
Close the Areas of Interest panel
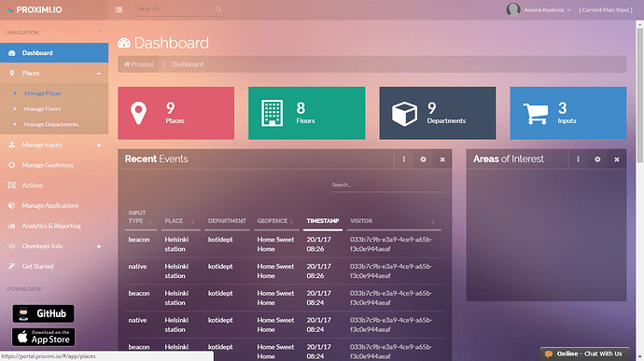(617, 160)
